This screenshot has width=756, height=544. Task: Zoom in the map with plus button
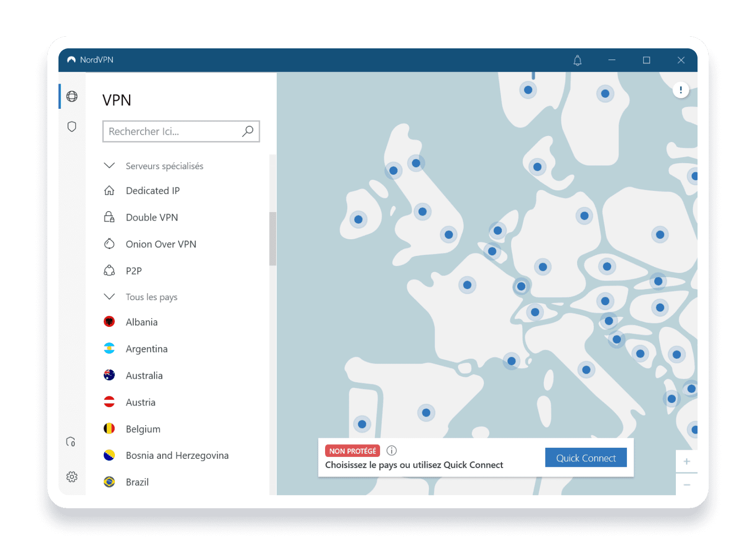click(x=686, y=461)
